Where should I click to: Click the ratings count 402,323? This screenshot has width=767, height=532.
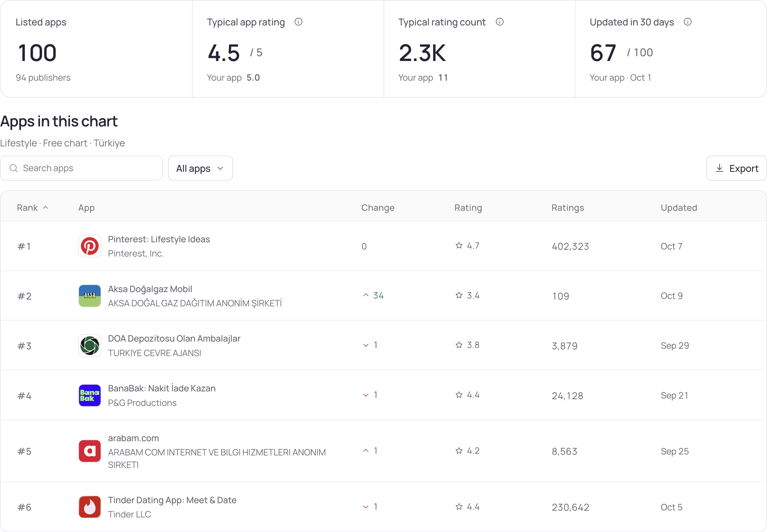pyautogui.click(x=571, y=246)
